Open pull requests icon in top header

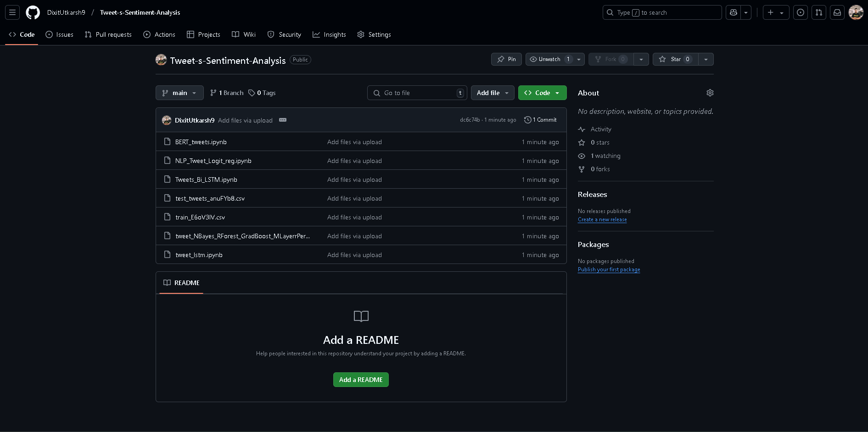(x=819, y=12)
